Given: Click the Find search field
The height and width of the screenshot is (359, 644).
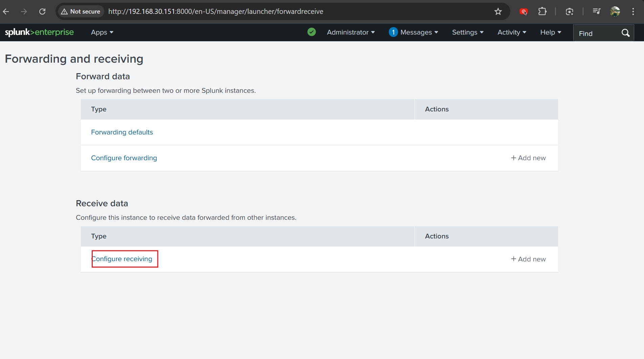Looking at the screenshot, I should click(596, 34).
